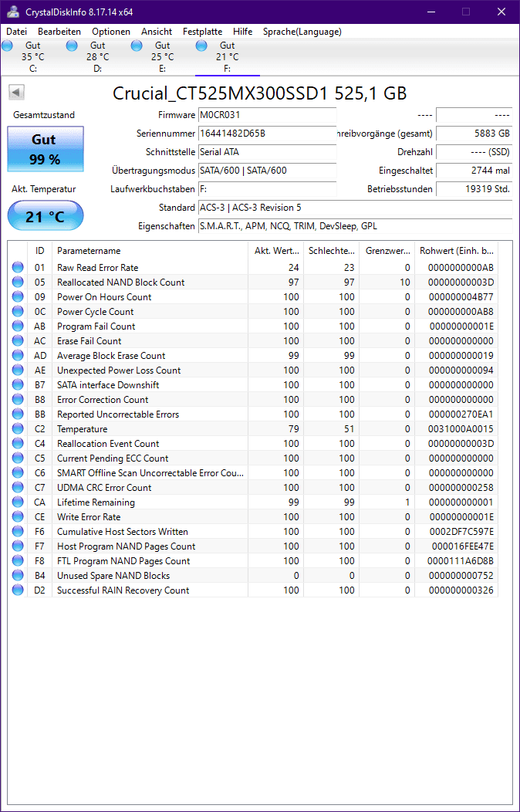
Task: Click the Akt. Wert column header
Action: coord(275,251)
